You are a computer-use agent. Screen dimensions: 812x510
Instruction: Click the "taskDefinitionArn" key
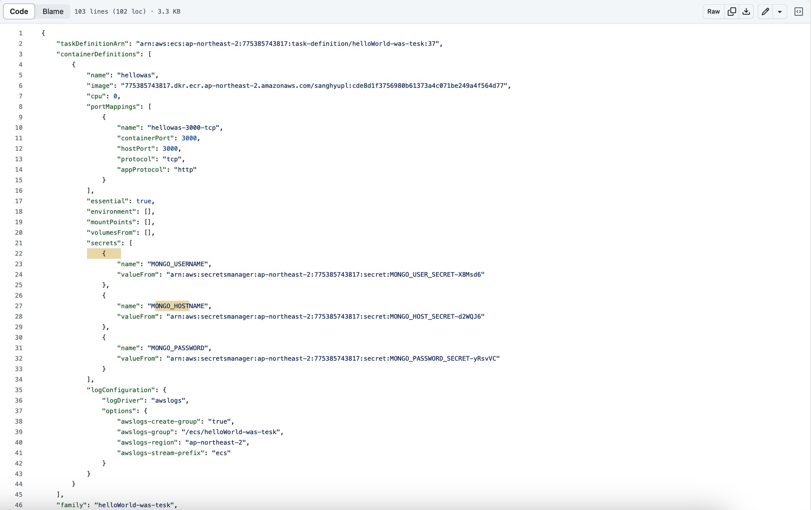(92, 44)
